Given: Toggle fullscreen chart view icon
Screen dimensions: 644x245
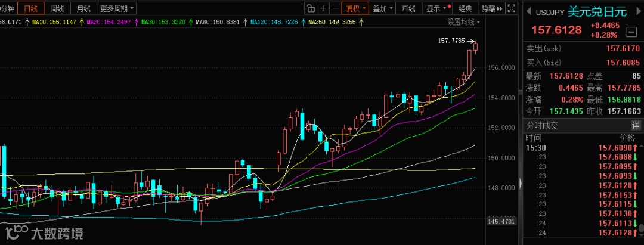Looking at the screenshot, I should (x=512, y=8).
